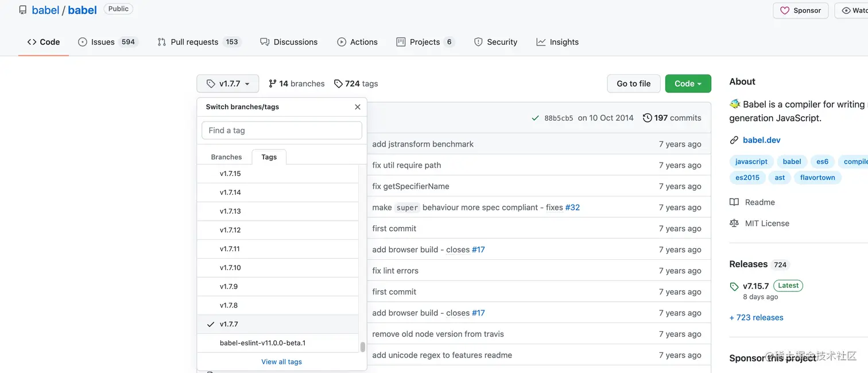Open the Projects tab
Screen dimensions: 868x373
click(x=425, y=42)
